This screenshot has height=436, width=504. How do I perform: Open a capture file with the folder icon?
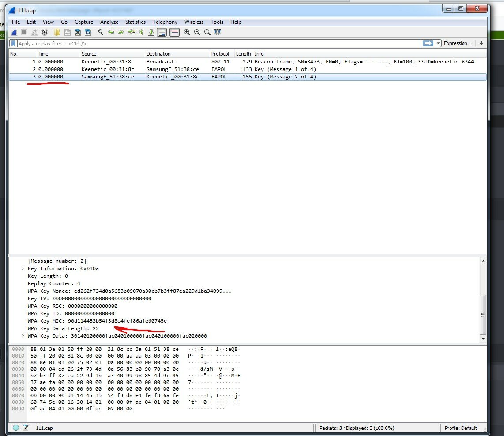click(x=57, y=32)
